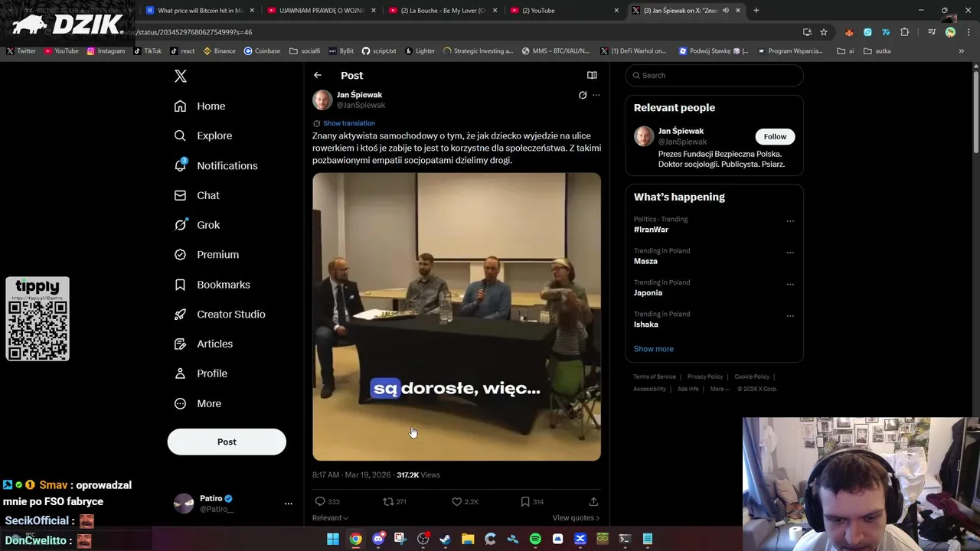Open Jan Śpiewak's avatar on the post
This screenshot has height=551, width=980.
coord(322,100)
